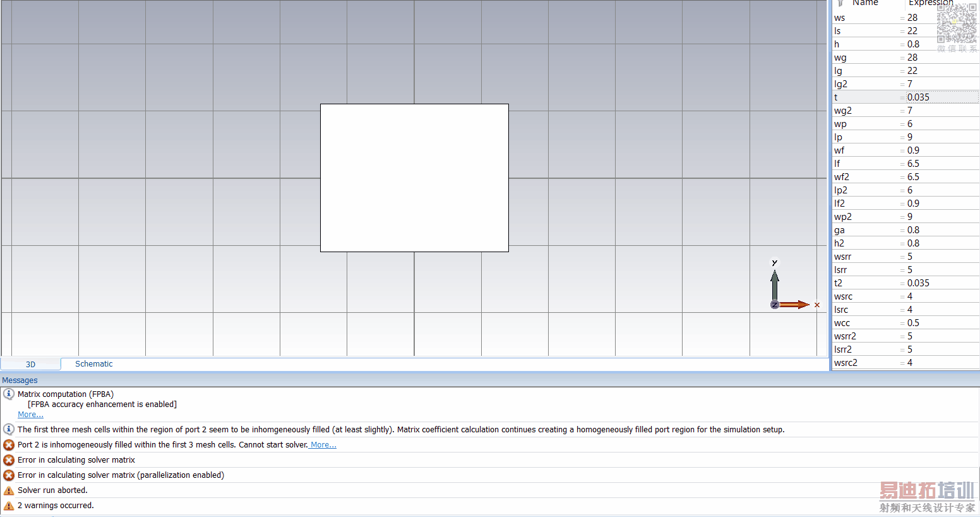Select the parameter name lsrc

[x=840, y=310]
